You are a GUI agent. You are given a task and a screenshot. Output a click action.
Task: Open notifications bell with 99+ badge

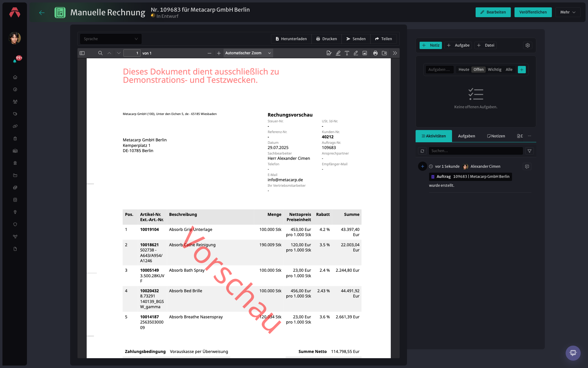pos(15,61)
